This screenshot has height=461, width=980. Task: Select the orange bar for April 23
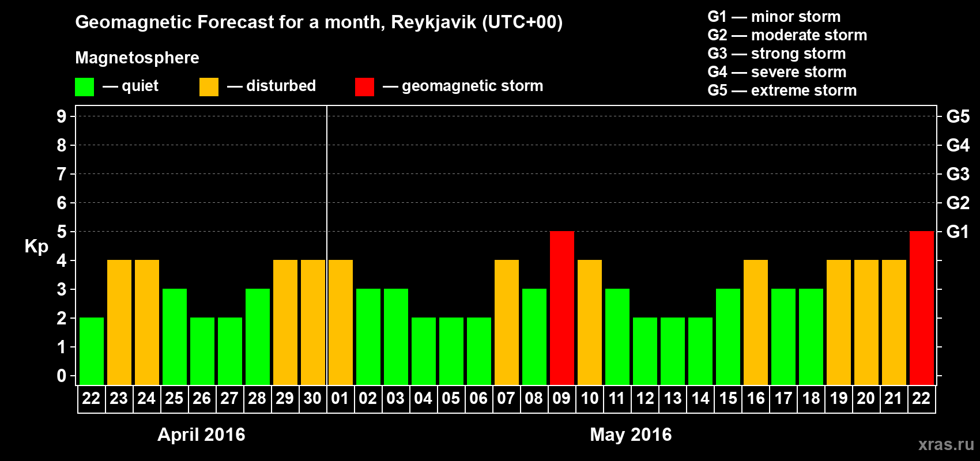click(119, 322)
